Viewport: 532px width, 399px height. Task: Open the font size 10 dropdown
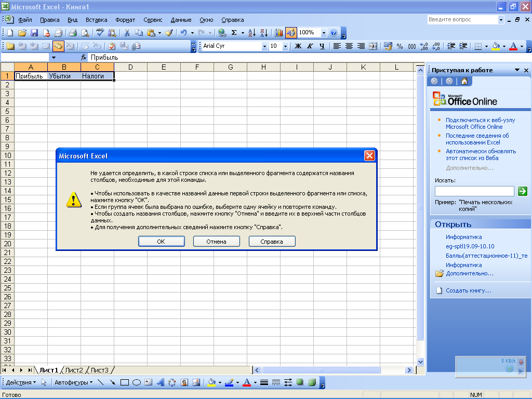[x=285, y=46]
